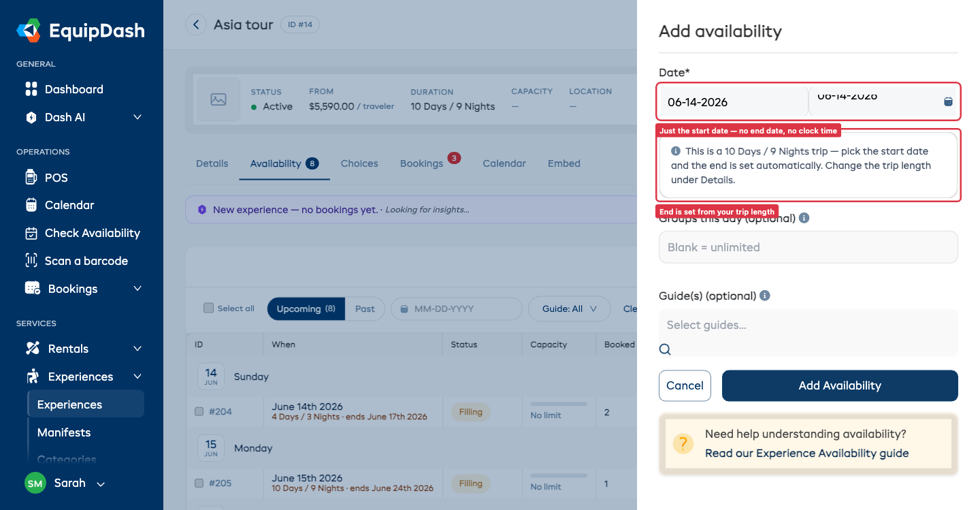
Task: Select the Experiences submenu item
Action: tap(86, 404)
